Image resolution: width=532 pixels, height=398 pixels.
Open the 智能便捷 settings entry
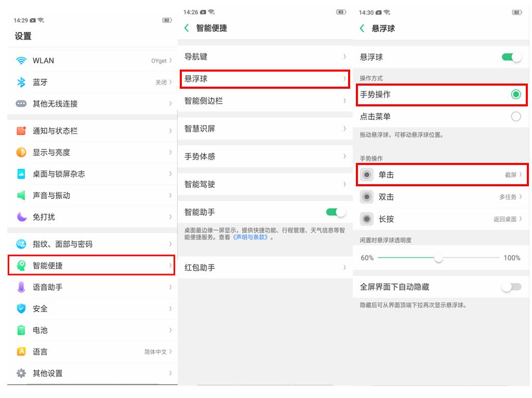[91, 266]
